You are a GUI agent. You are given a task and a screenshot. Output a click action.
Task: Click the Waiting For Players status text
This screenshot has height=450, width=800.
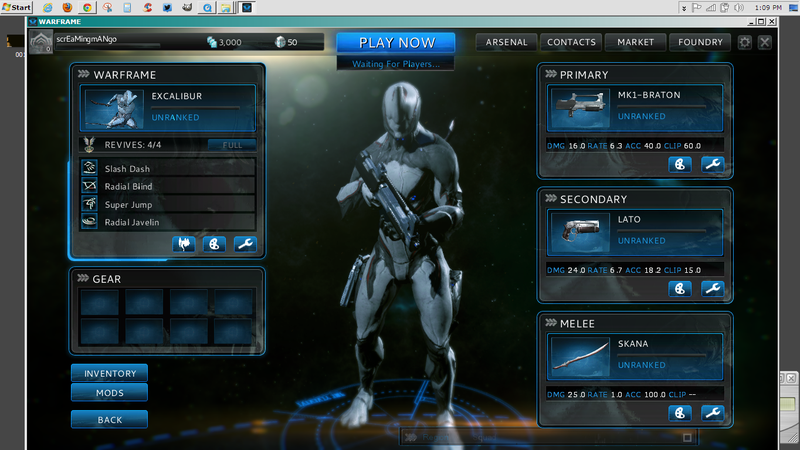pos(396,64)
